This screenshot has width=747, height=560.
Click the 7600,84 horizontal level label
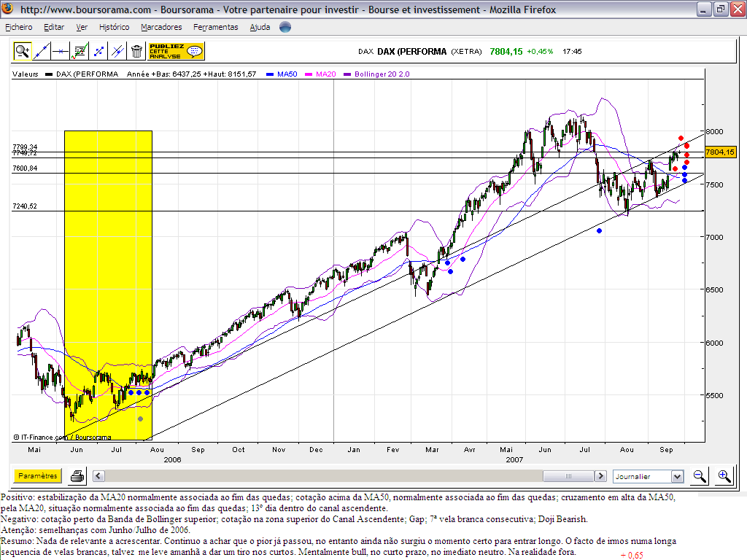(x=25, y=168)
